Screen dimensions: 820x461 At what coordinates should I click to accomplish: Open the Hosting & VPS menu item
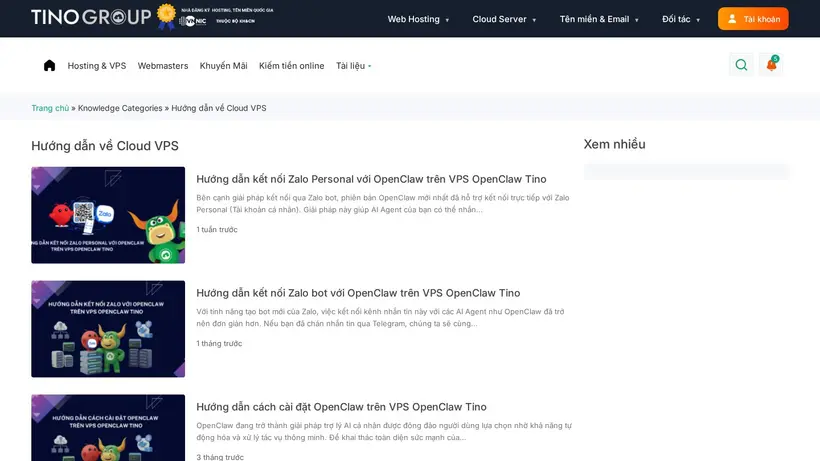pyautogui.click(x=97, y=66)
